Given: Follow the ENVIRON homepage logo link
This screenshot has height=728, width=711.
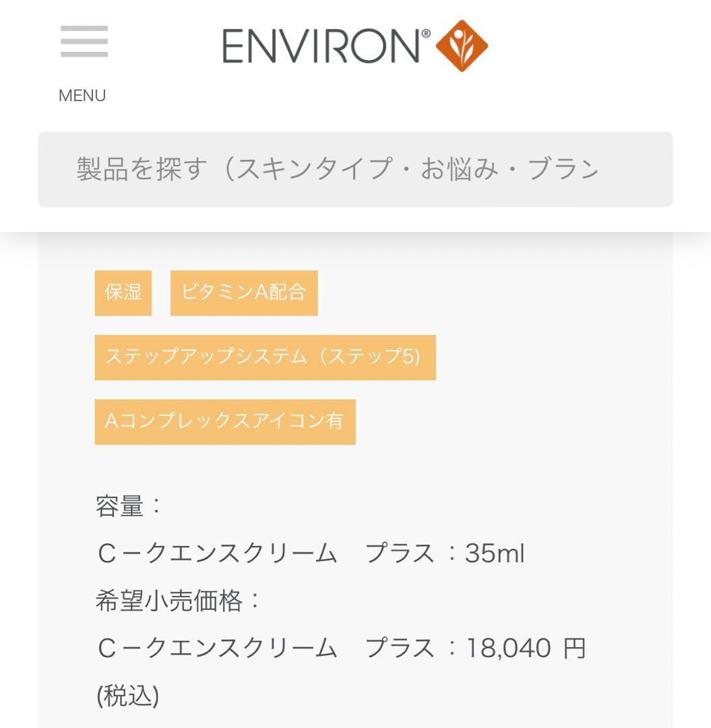Looking at the screenshot, I should [x=322, y=44].
